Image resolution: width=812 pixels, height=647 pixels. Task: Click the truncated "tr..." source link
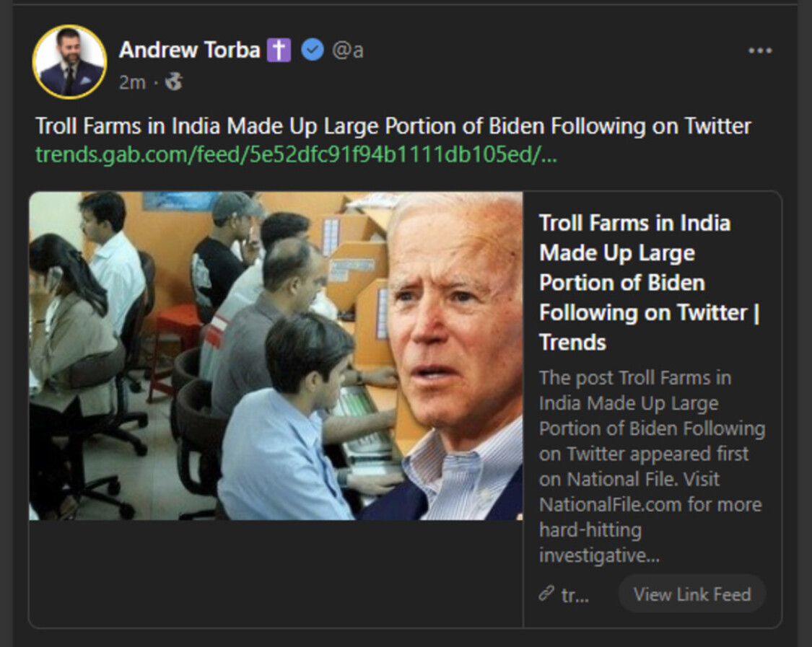point(575,595)
